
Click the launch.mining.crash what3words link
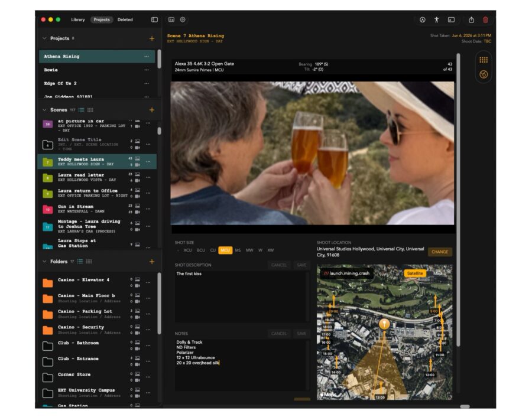point(346,273)
